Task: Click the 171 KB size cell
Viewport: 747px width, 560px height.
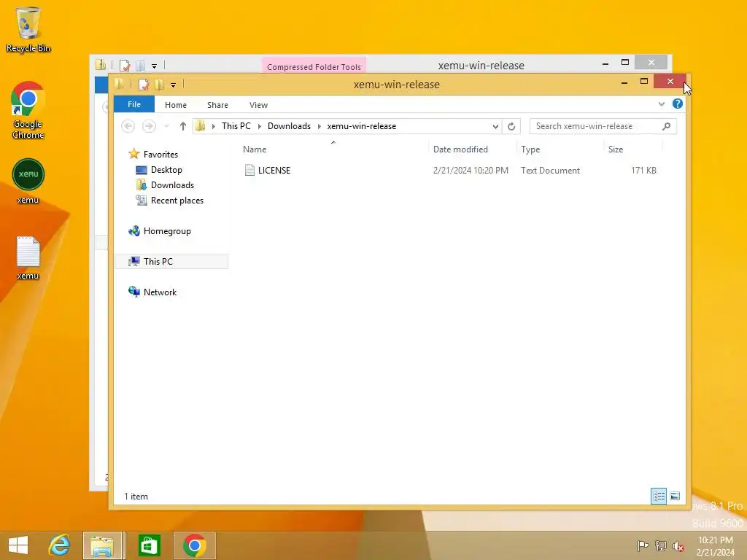Action: pos(643,171)
